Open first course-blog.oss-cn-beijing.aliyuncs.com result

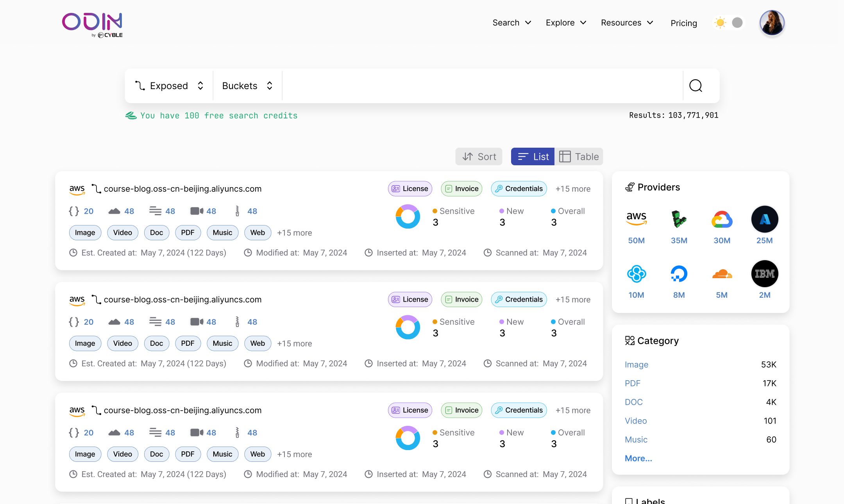(182, 189)
